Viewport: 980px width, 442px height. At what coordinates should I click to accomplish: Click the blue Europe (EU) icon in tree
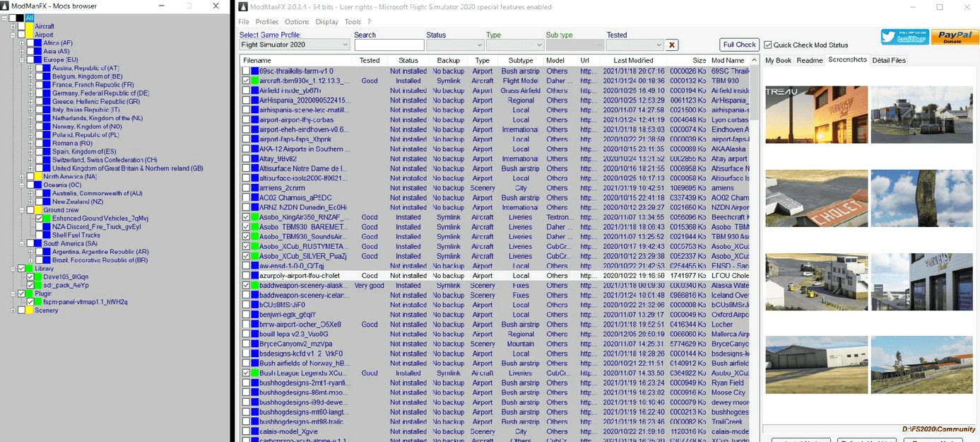tap(38, 60)
